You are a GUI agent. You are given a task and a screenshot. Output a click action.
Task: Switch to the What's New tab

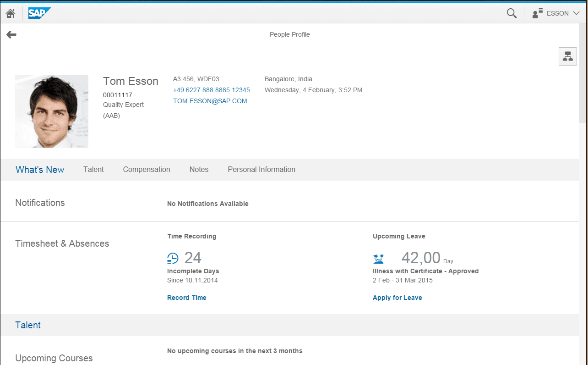40,170
